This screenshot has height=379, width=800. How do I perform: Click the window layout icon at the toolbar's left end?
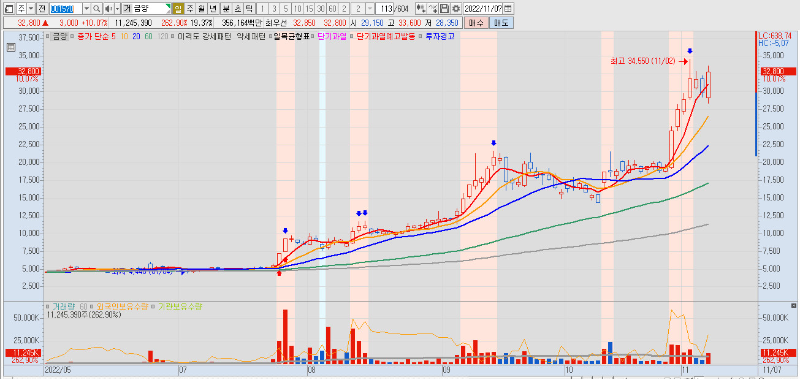[9, 9]
